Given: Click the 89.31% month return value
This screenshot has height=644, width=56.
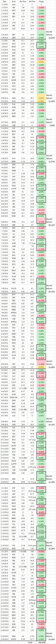Looking at the screenshot, I should [51, 225].
